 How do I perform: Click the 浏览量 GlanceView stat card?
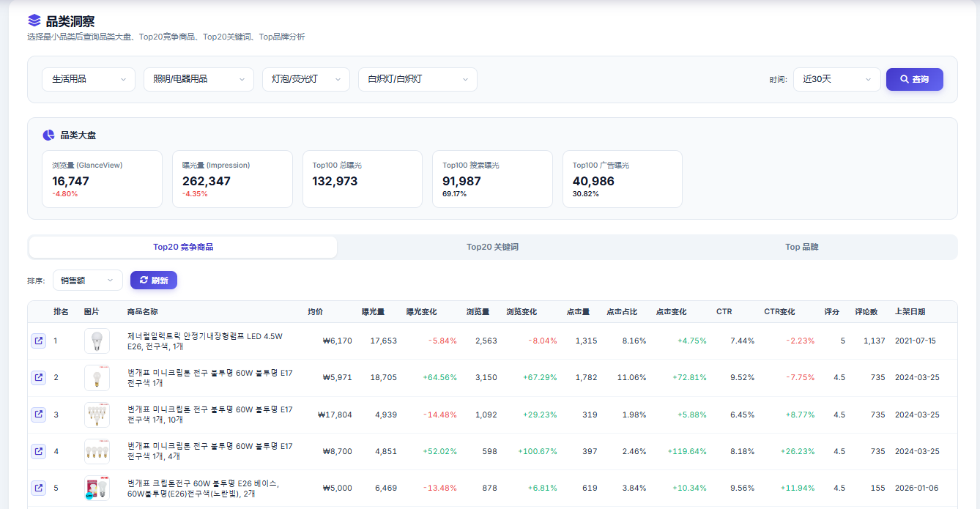102,179
